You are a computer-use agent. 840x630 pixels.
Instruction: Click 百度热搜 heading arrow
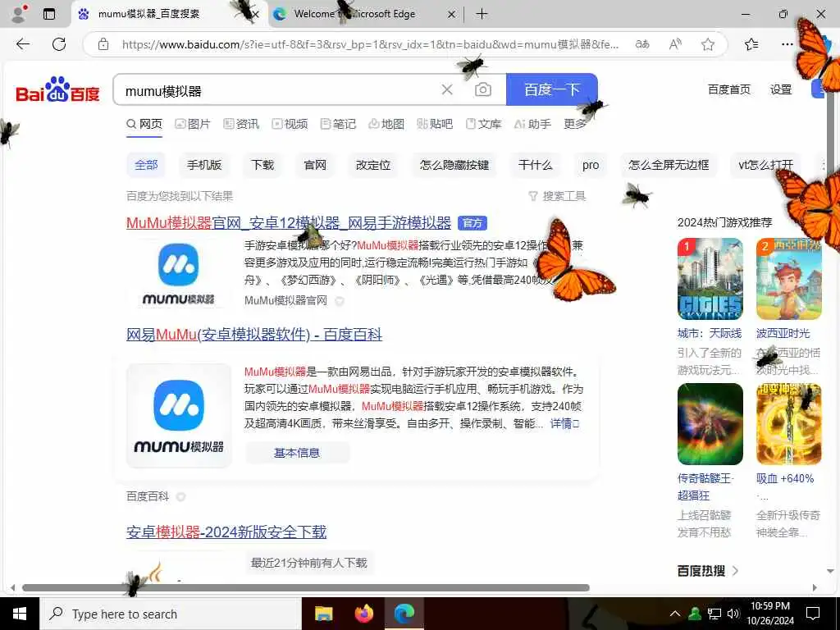735,571
